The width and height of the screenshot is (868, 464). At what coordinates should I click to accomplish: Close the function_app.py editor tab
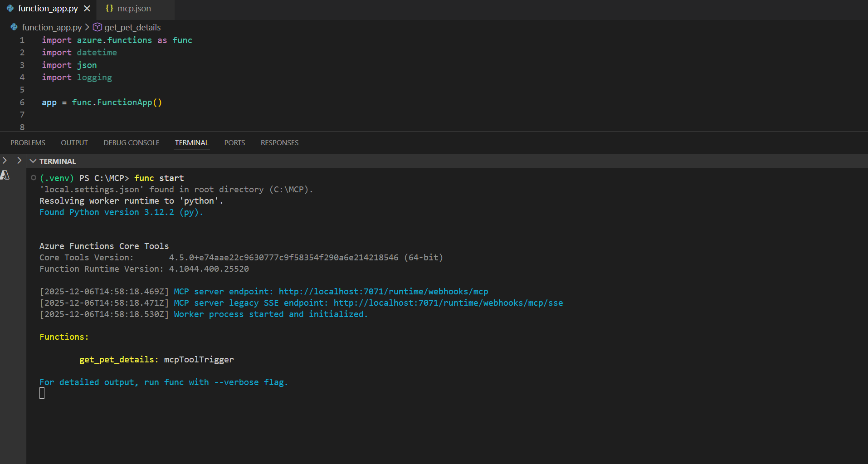pyautogui.click(x=87, y=9)
